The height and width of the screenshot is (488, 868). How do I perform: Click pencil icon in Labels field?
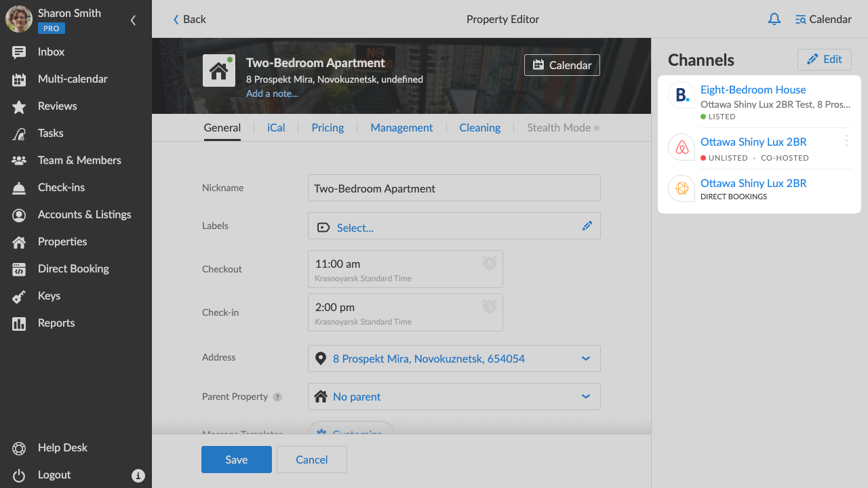click(587, 226)
